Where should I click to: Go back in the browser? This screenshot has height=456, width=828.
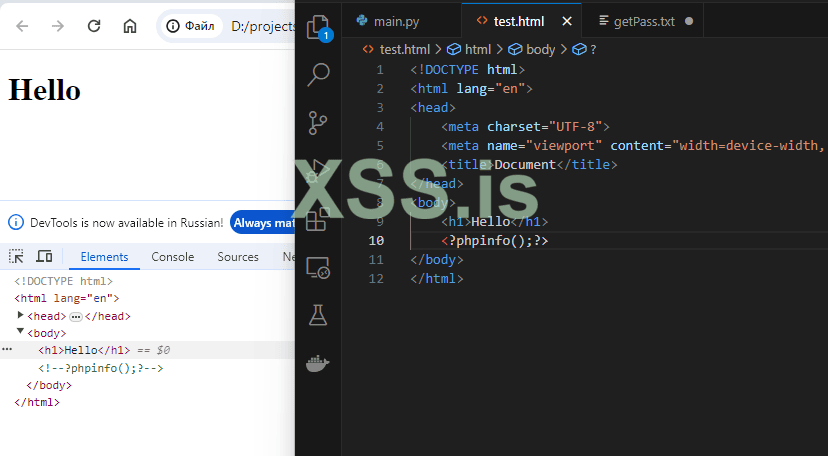pyautogui.click(x=22, y=26)
